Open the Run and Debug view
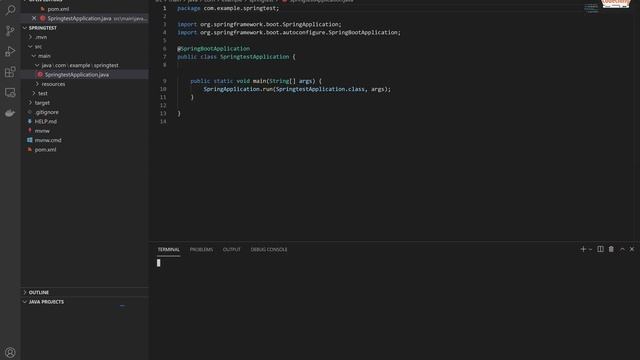The height and width of the screenshot is (360, 640). point(10,51)
